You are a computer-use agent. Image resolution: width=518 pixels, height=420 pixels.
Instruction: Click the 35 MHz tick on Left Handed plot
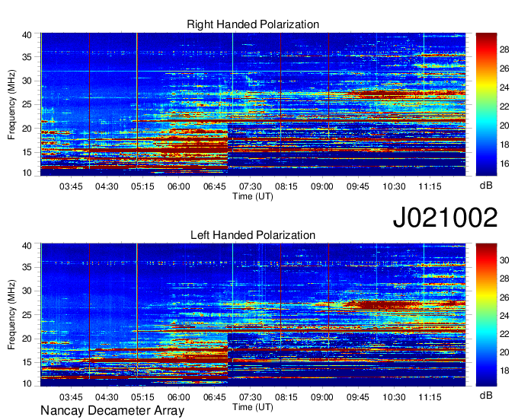coord(27,267)
